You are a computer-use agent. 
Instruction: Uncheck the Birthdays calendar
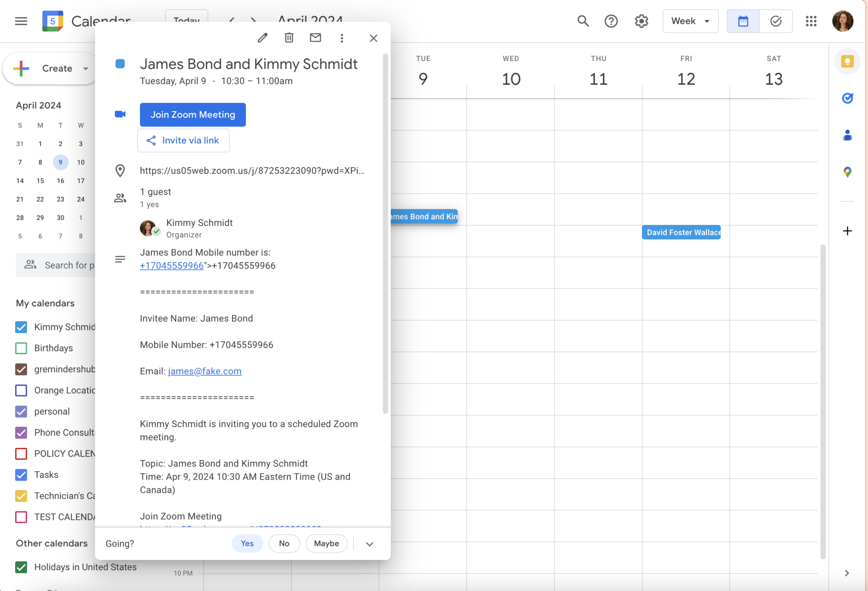21,348
